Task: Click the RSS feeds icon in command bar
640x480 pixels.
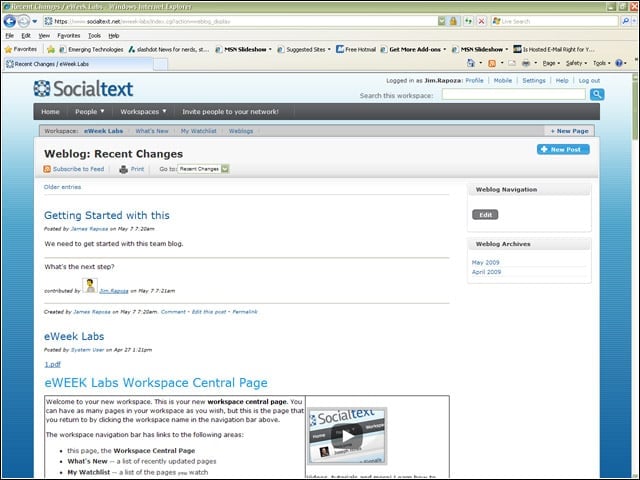Action: point(492,63)
